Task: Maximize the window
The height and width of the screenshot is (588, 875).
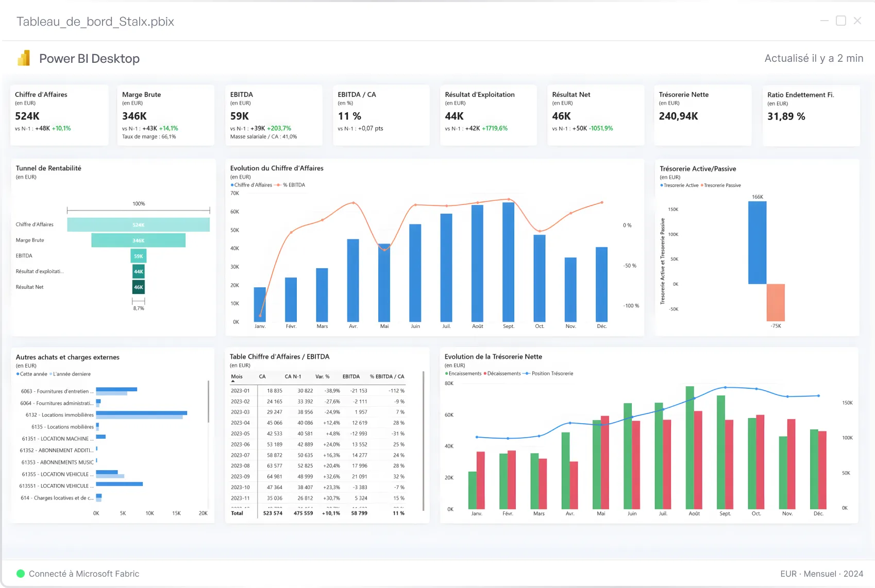Action: (841, 21)
